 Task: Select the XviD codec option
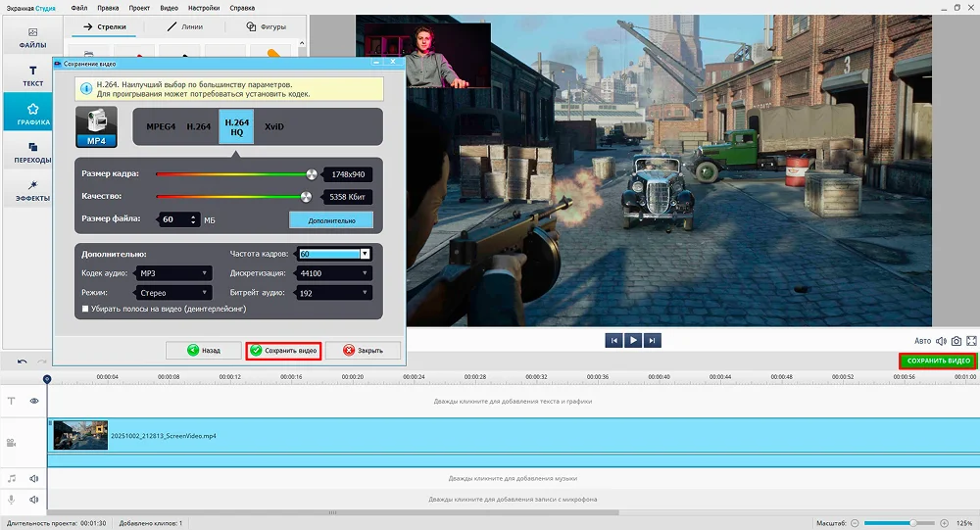(x=274, y=127)
